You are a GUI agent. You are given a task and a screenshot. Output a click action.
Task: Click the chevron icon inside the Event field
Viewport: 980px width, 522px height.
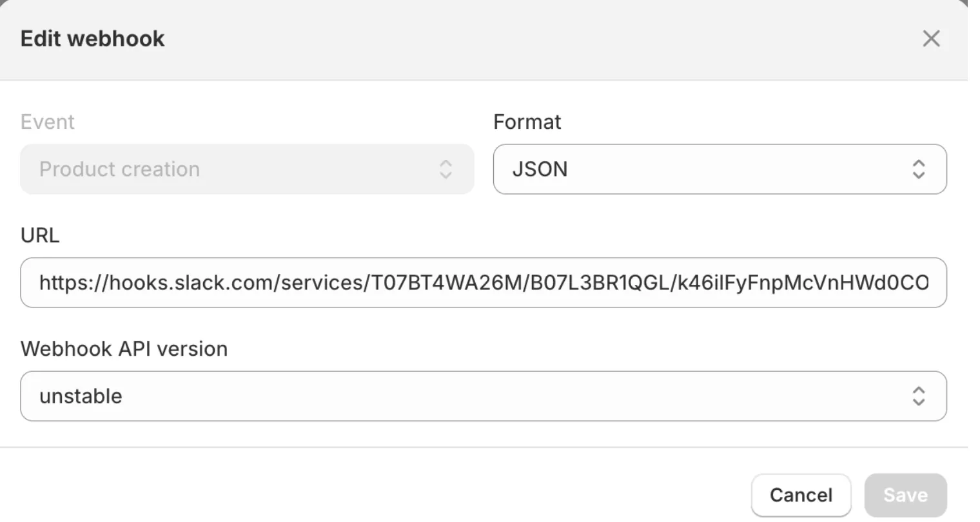pos(447,169)
